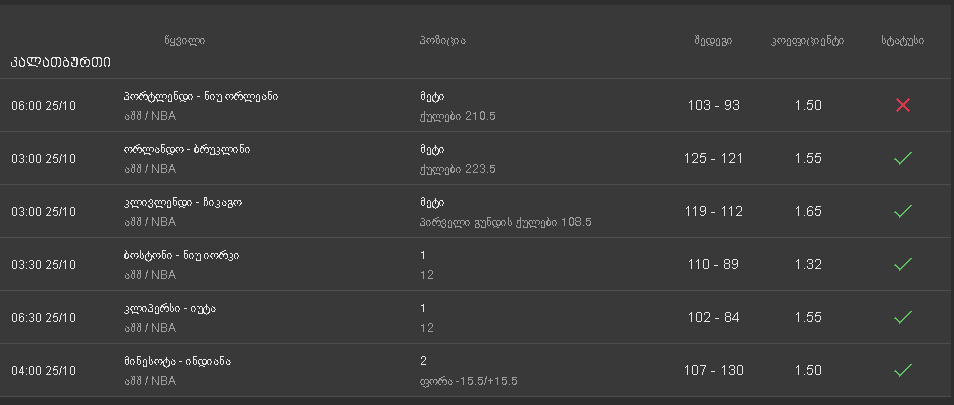This screenshot has height=405, width=954.
Task: Click the შედეგი column header
Action: point(712,41)
